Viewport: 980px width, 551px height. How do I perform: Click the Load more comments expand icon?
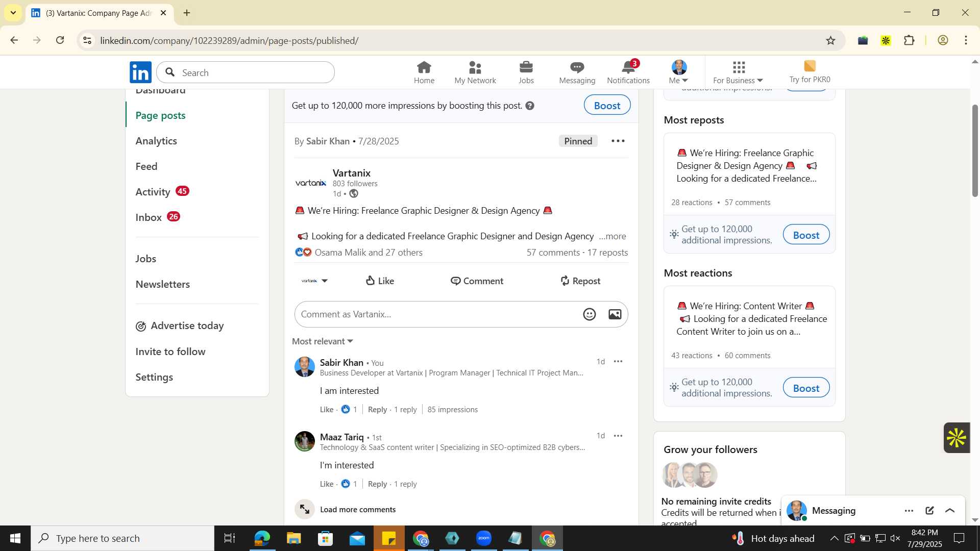click(305, 509)
